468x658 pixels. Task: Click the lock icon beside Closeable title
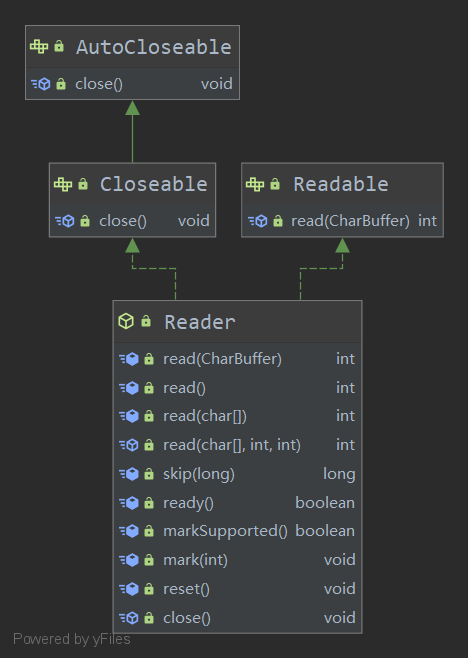click(x=83, y=183)
